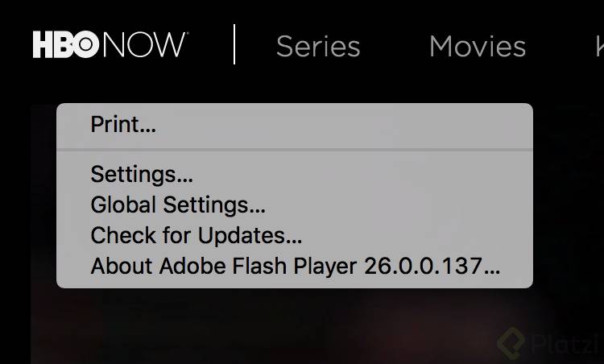Click the Platzi watermark logo icon
Screen dimensions: 604x364
511,343
